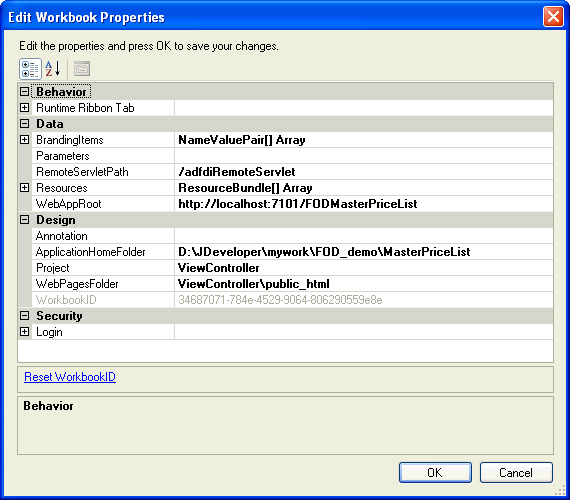Dismiss the dialog with Cancel button
Image resolution: width=570 pixels, height=500 pixels.
point(516,472)
